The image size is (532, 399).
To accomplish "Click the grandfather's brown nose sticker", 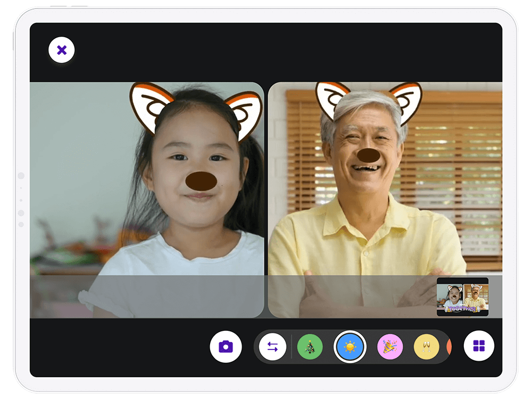I will coord(368,155).
